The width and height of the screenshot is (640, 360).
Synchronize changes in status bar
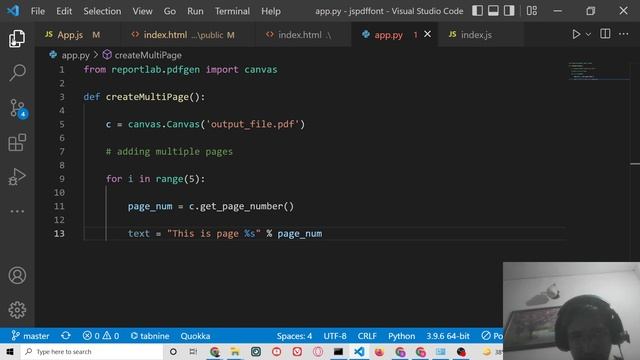point(66,336)
